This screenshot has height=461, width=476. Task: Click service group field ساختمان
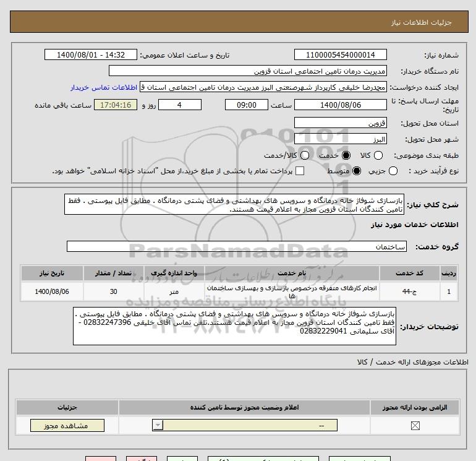tap(237, 246)
